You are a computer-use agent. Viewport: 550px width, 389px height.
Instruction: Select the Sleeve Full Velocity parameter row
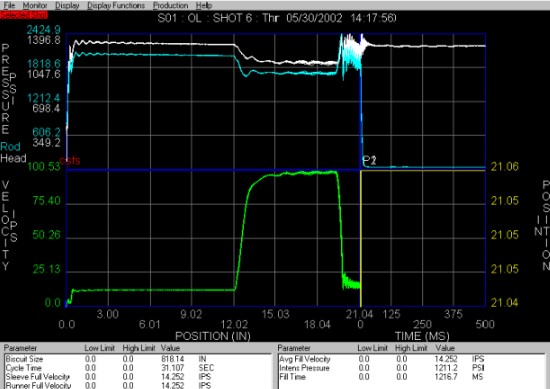click(138, 376)
